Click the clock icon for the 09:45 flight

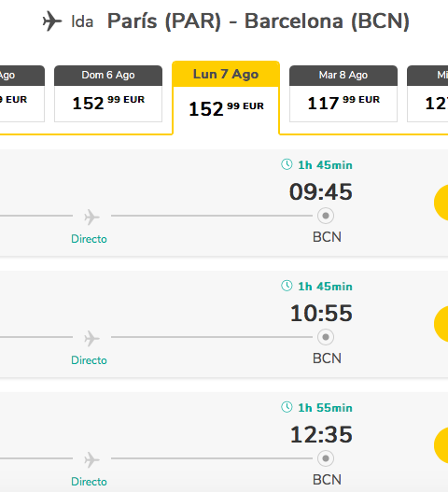click(287, 164)
